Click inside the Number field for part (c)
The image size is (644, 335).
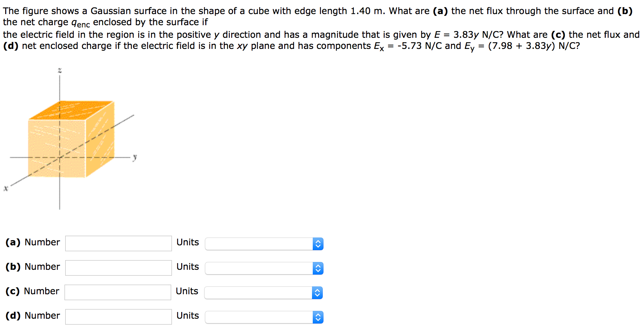point(118,292)
